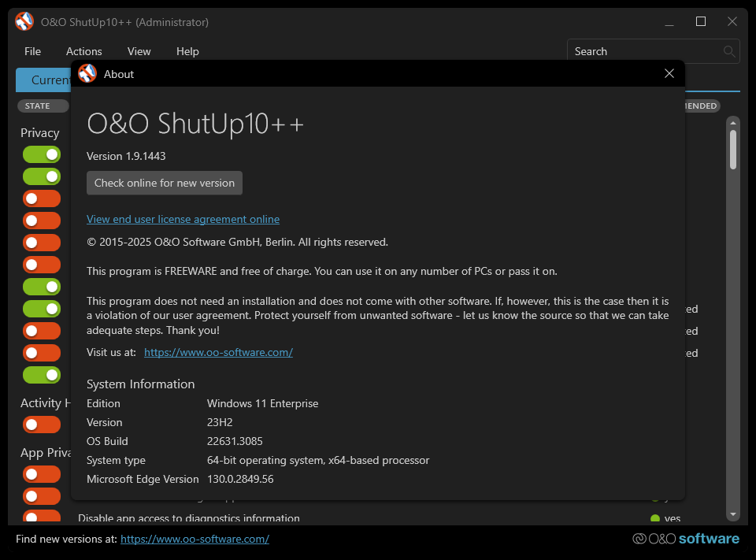Open the File menu

point(33,51)
